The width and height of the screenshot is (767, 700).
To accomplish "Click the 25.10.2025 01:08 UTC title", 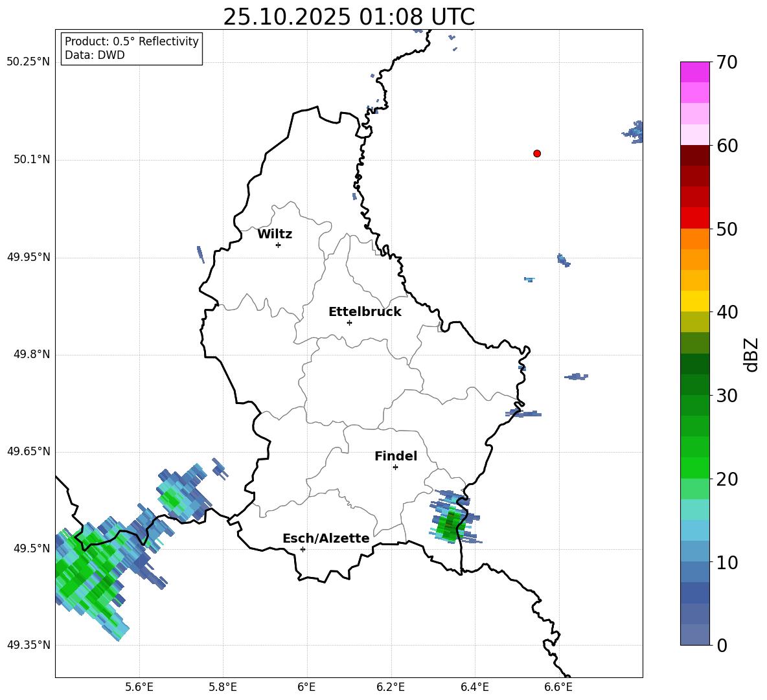I will coord(349,17).
